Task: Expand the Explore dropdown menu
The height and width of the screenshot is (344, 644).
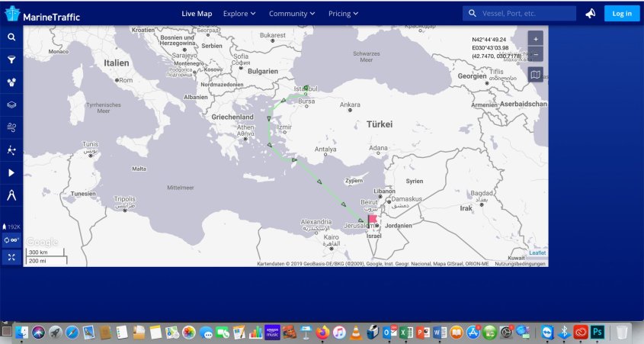Action: tap(239, 14)
